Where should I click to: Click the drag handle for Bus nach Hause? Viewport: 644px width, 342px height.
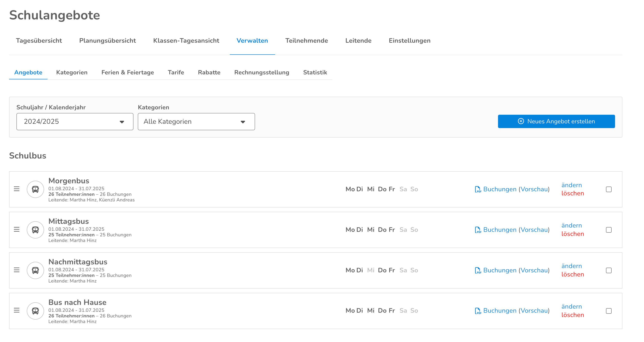point(16,311)
